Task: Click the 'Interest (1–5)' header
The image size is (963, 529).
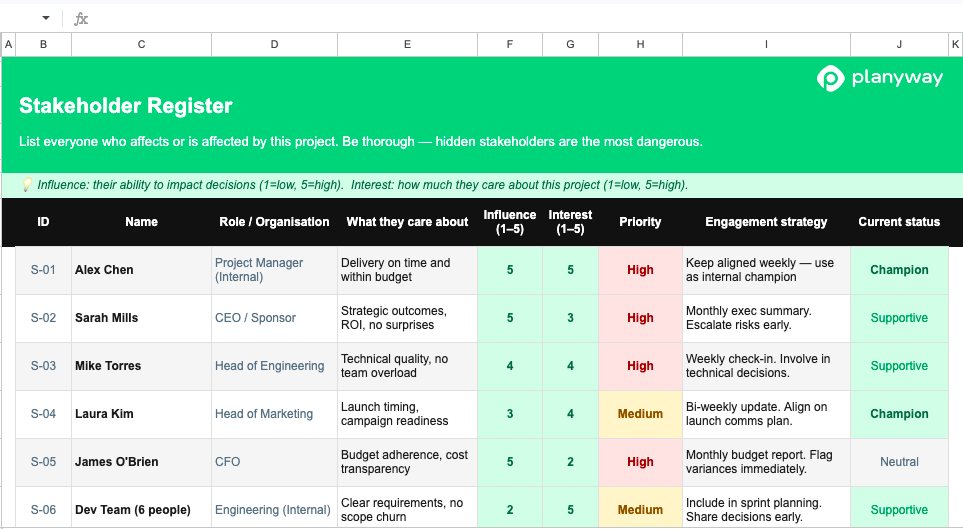Action: pos(571,222)
